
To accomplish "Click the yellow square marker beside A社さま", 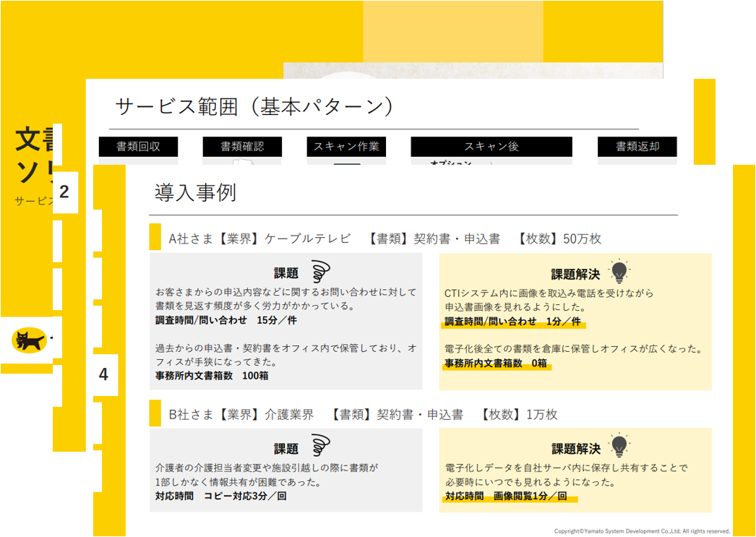I will click(155, 237).
